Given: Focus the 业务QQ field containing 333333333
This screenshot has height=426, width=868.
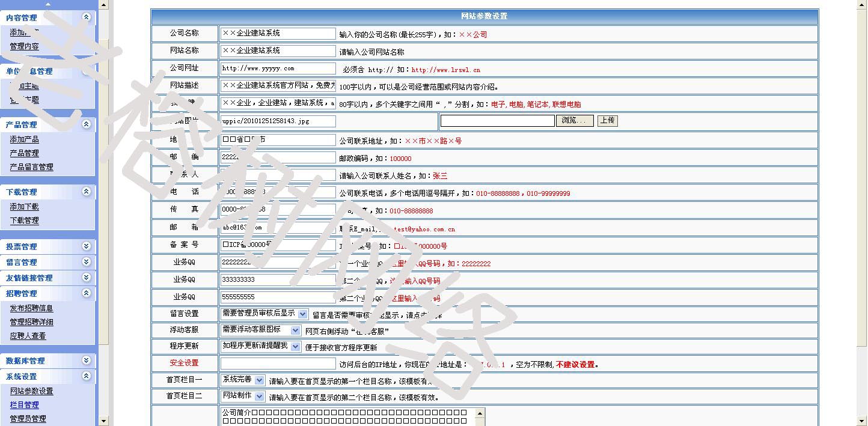Looking at the screenshot, I should tap(278, 280).
